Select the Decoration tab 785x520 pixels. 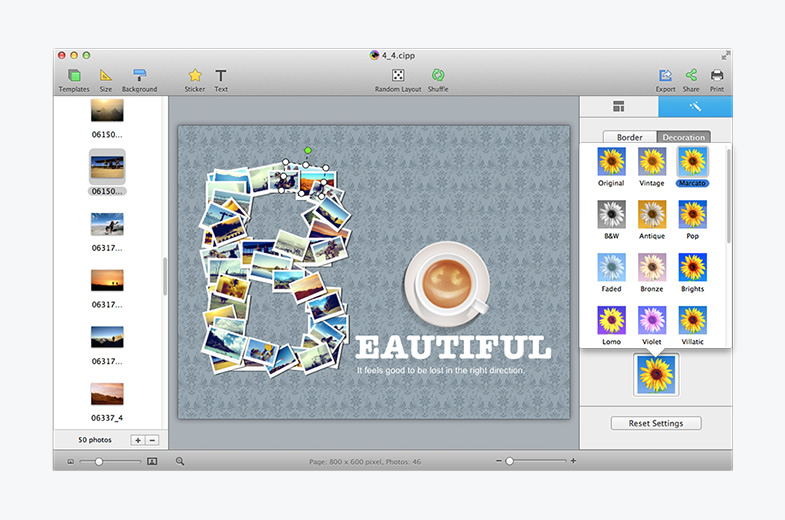[683, 137]
